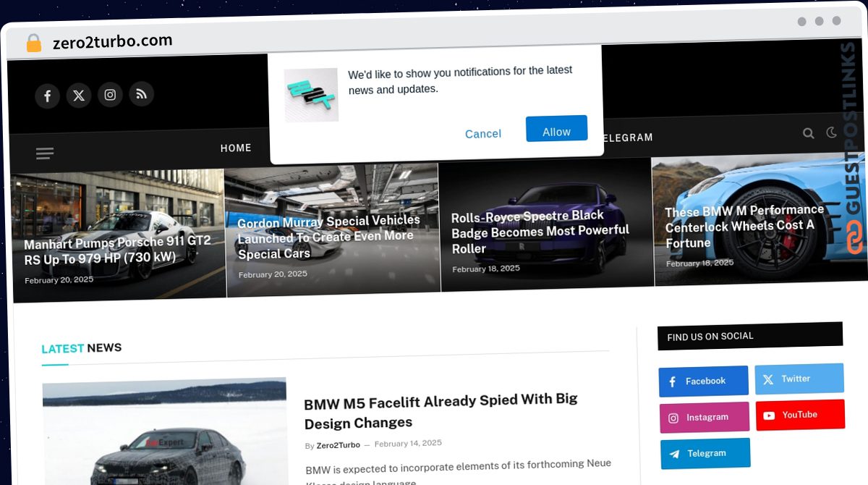The image size is (868, 485).
Task: Click the Instagram button in Find Us On Social
Action: point(705,418)
